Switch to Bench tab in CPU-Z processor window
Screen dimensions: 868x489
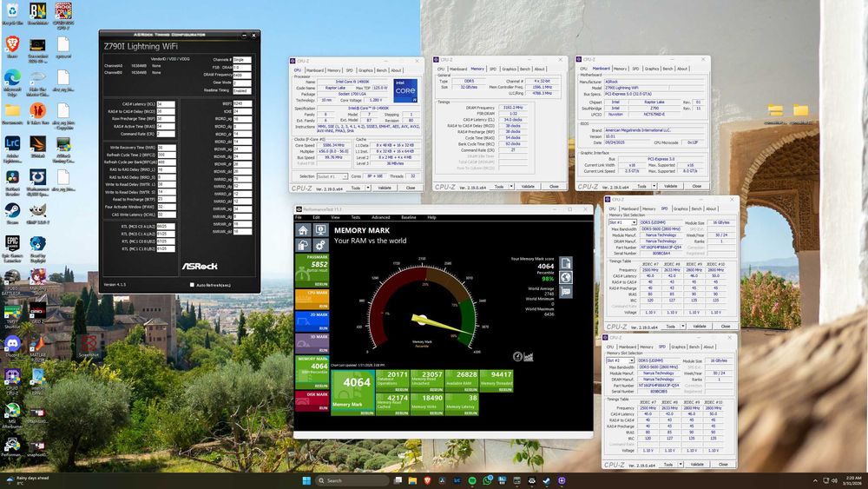[381, 70]
